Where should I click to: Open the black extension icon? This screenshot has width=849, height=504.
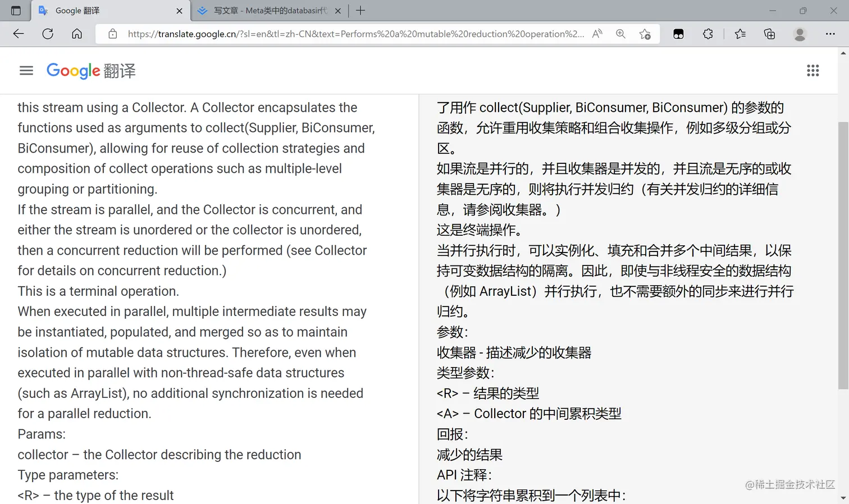pyautogui.click(x=678, y=34)
